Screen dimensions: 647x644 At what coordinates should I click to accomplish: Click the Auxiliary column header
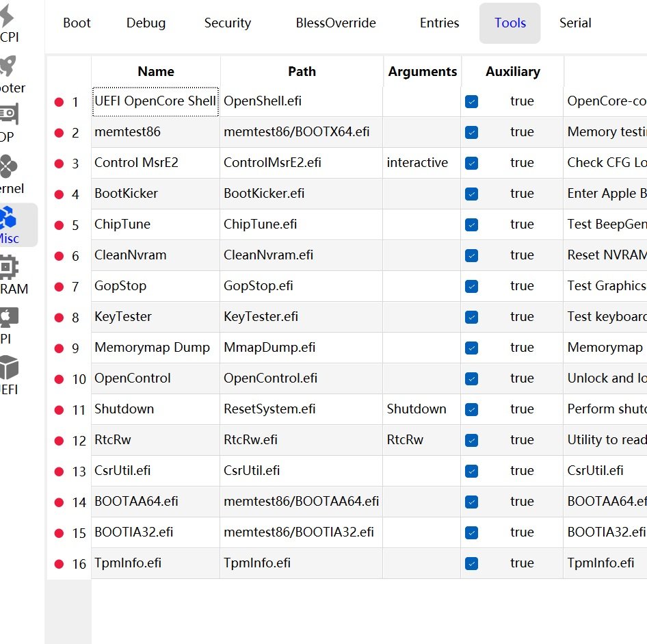[512, 71]
